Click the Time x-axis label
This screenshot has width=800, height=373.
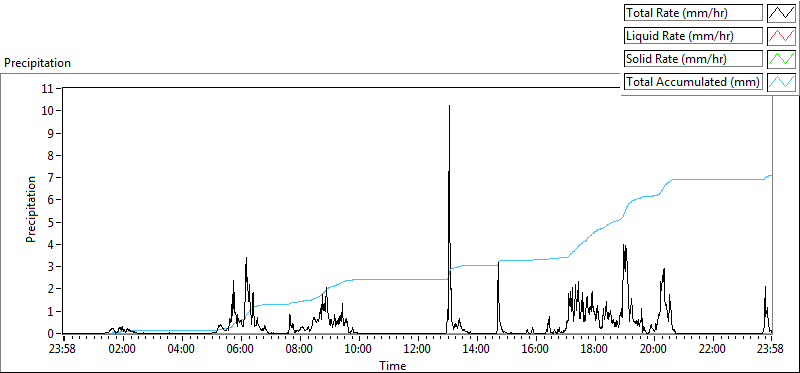click(x=392, y=366)
